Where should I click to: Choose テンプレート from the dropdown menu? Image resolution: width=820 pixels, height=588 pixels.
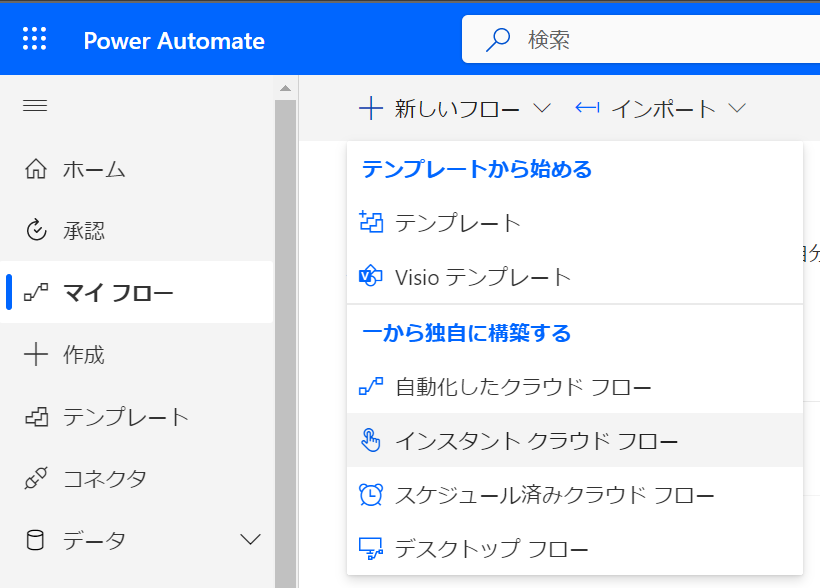coord(575,222)
